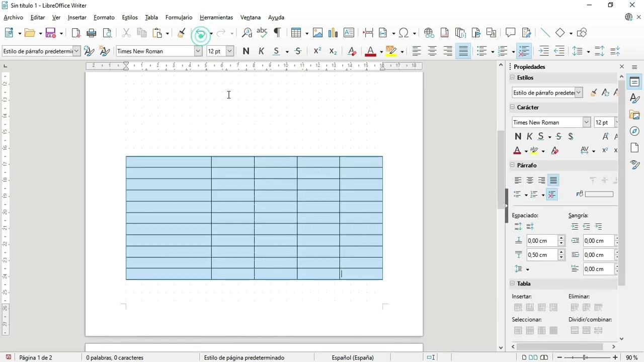
Task: Open the Insertar menu
Action: tap(77, 18)
